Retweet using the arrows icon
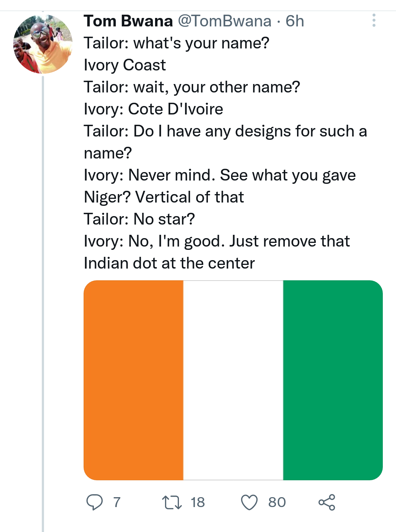Viewport: 396px width, 532px height. (x=172, y=502)
